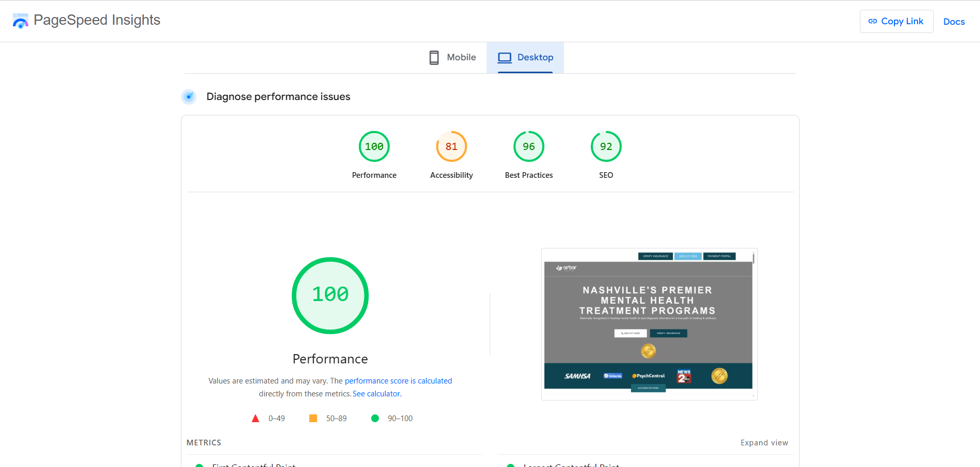This screenshot has width=980, height=467.
Task: Switch to the Desktop tab
Action: point(525,57)
